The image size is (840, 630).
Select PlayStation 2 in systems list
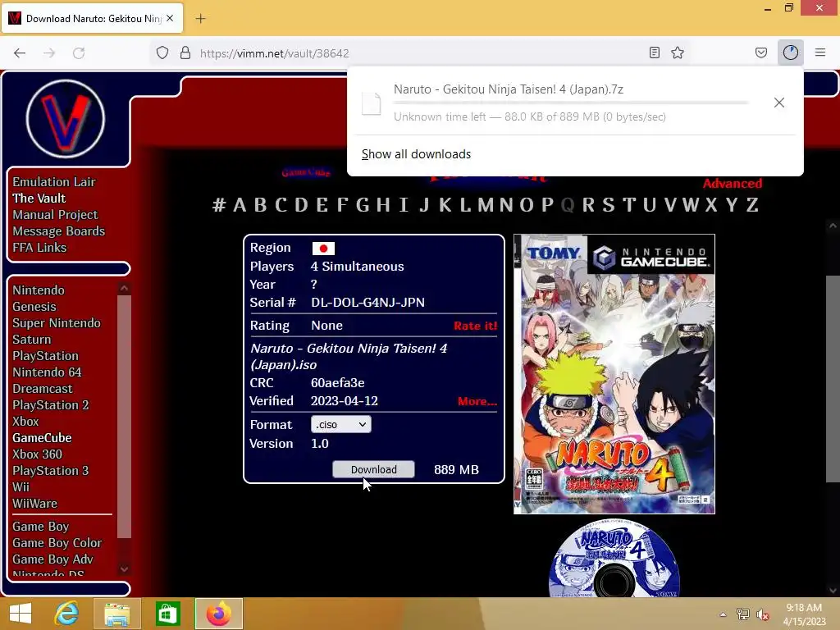tap(50, 405)
